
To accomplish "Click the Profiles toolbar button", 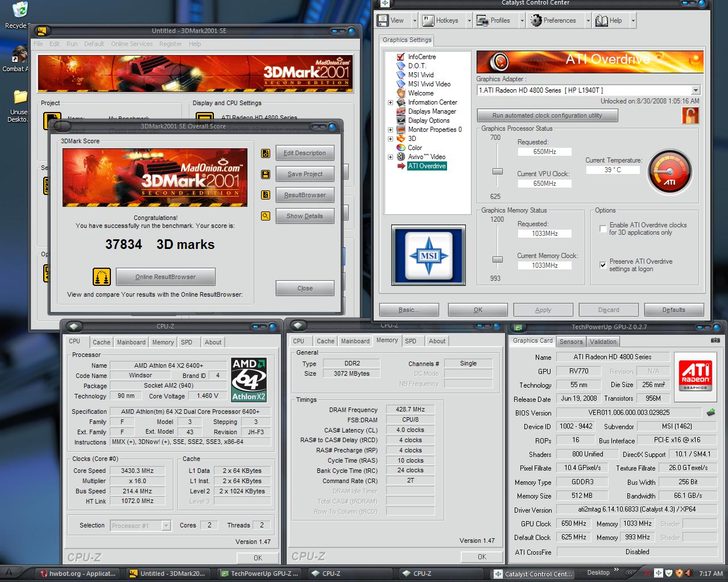I will (494, 20).
